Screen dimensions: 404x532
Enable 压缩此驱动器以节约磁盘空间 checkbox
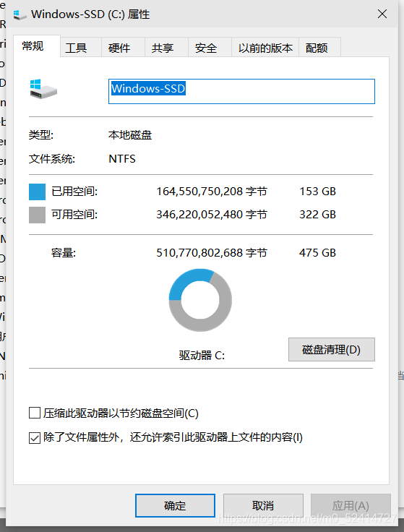35,413
